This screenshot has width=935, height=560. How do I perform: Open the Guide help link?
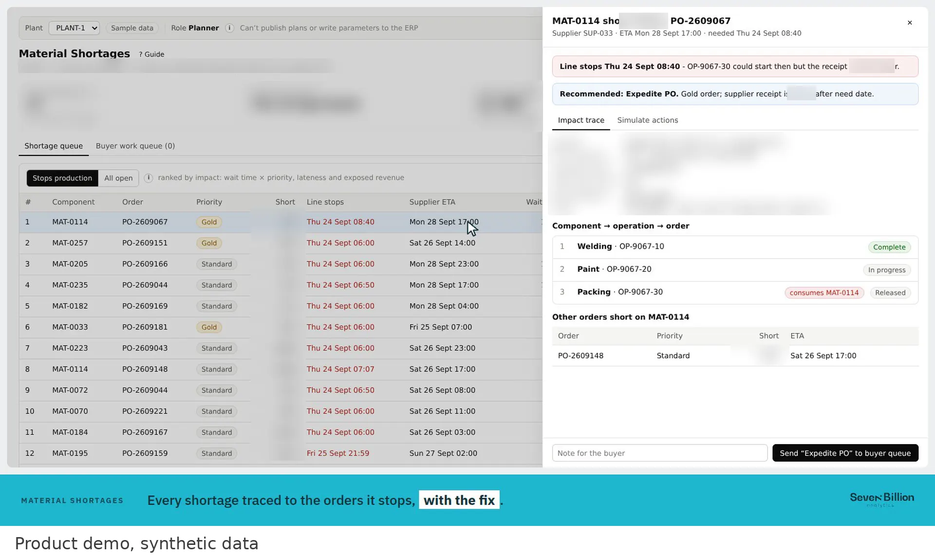click(x=151, y=54)
